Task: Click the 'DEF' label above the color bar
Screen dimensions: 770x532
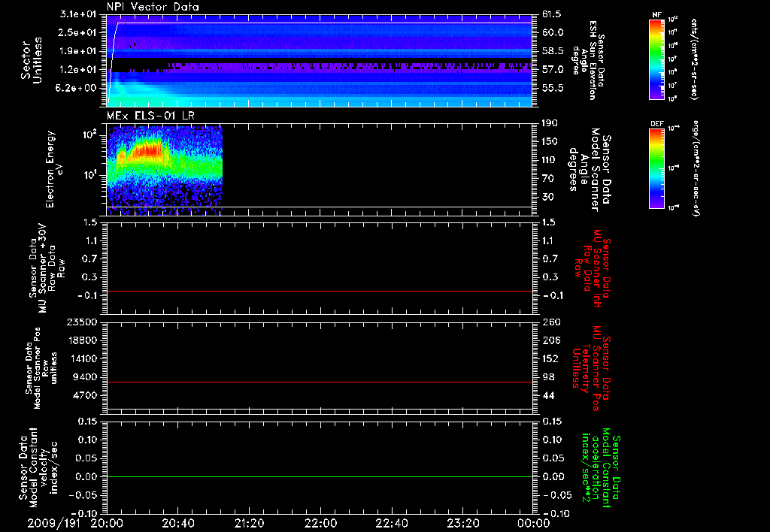Action: pos(656,124)
